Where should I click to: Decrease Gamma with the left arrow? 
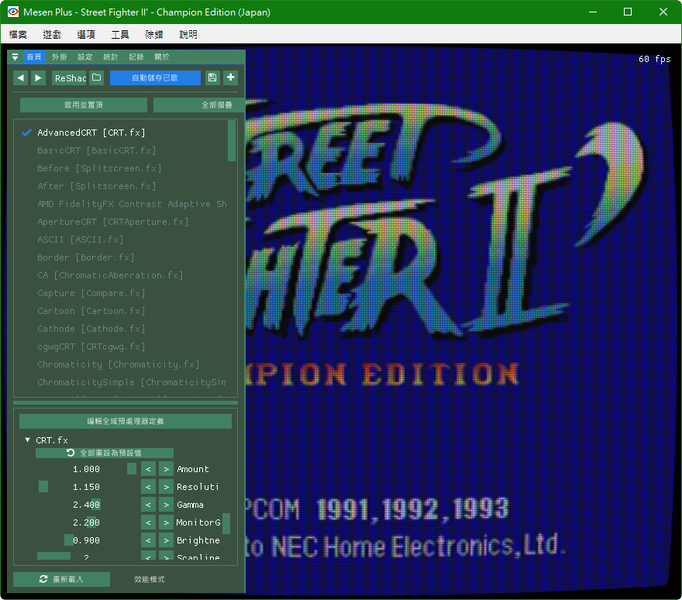pyautogui.click(x=148, y=505)
